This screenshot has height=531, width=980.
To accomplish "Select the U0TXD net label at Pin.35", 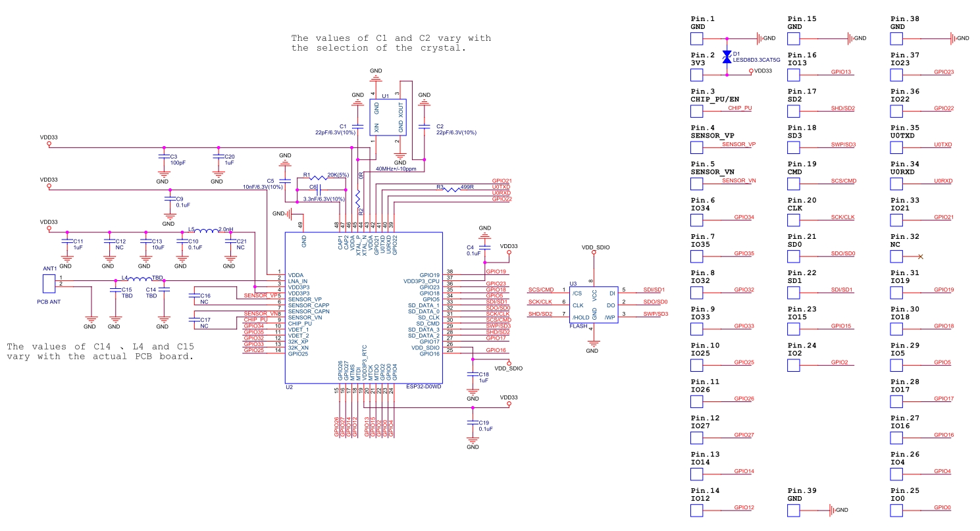I will point(942,144).
